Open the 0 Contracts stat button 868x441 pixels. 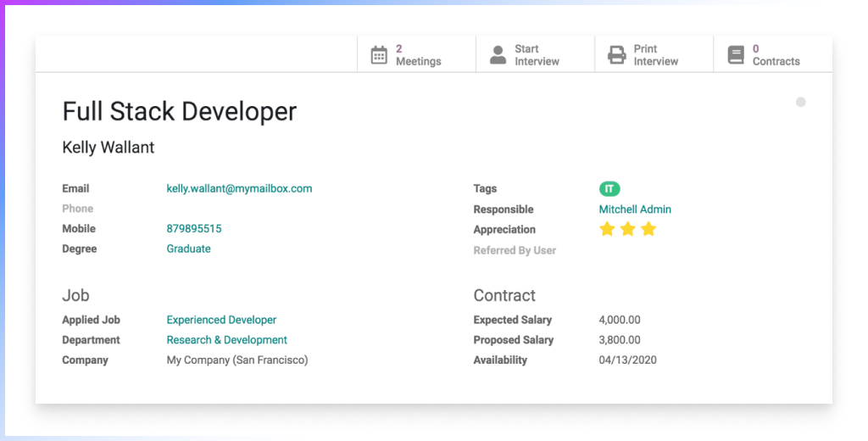[x=775, y=55]
